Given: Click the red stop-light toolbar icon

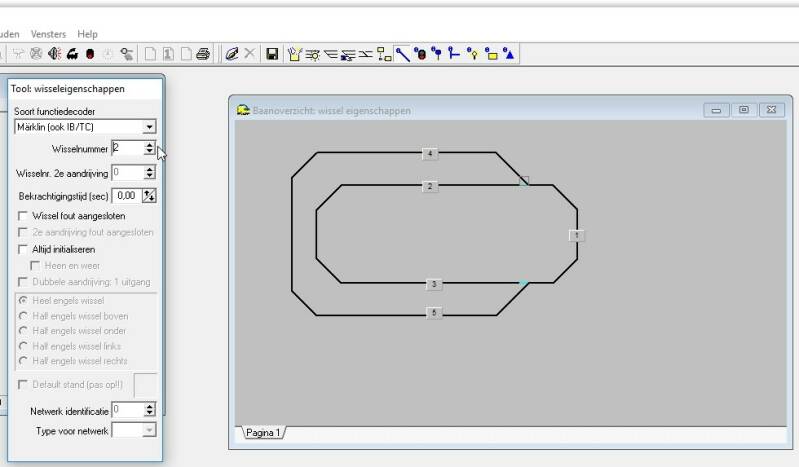Looking at the screenshot, I should 90,54.
